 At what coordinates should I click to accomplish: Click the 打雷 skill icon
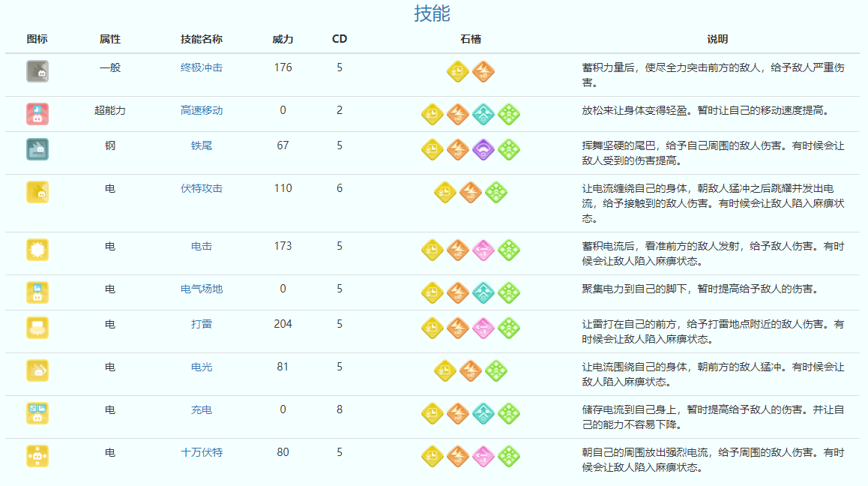coord(37,328)
